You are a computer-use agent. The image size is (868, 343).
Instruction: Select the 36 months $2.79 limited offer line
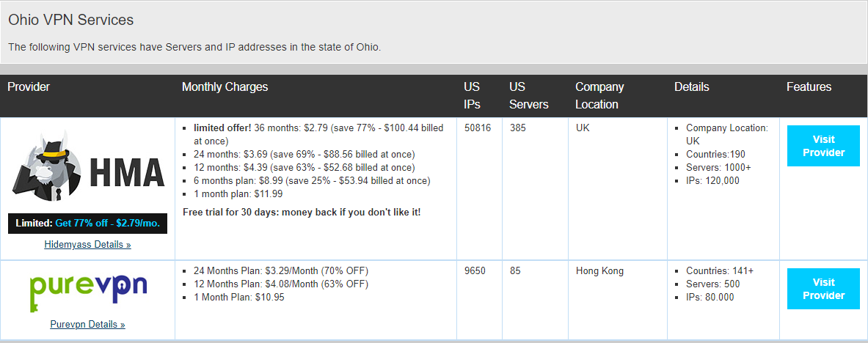click(x=318, y=134)
